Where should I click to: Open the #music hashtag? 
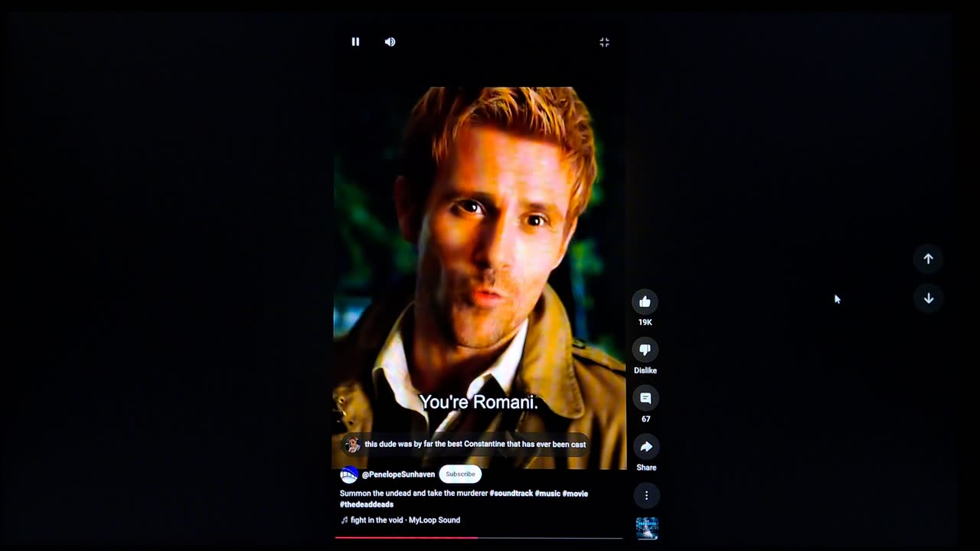[547, 494]
